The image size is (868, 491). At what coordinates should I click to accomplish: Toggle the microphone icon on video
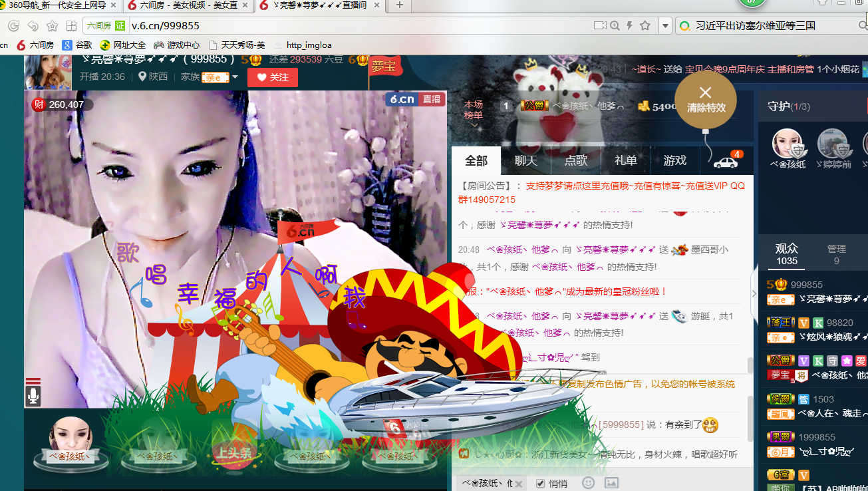tap(33, 397)
